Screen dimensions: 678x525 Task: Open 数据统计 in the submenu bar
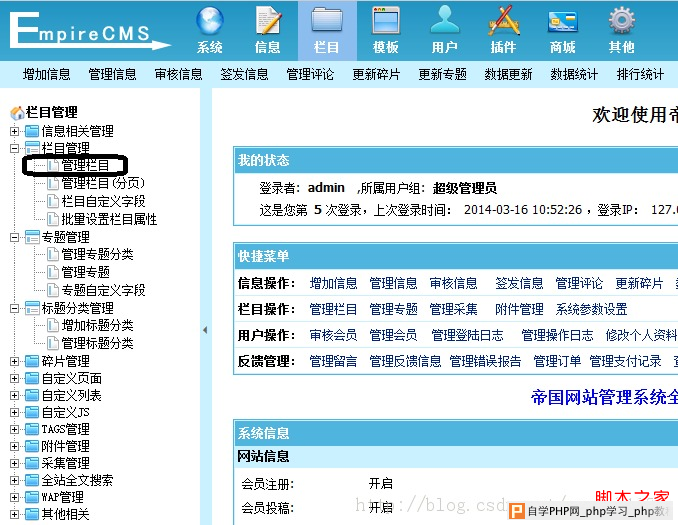tap(574, 74)
